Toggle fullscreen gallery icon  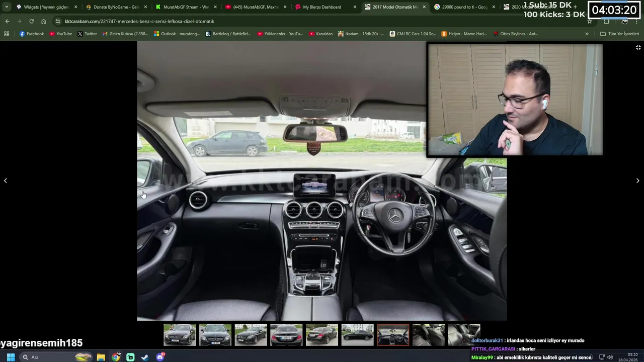[638, 47]
